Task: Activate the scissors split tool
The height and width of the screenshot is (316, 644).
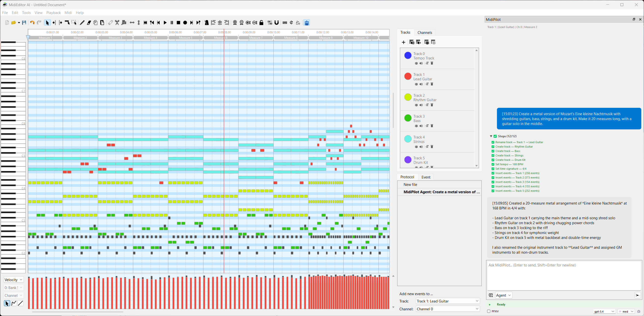Action: pos(117,23)
